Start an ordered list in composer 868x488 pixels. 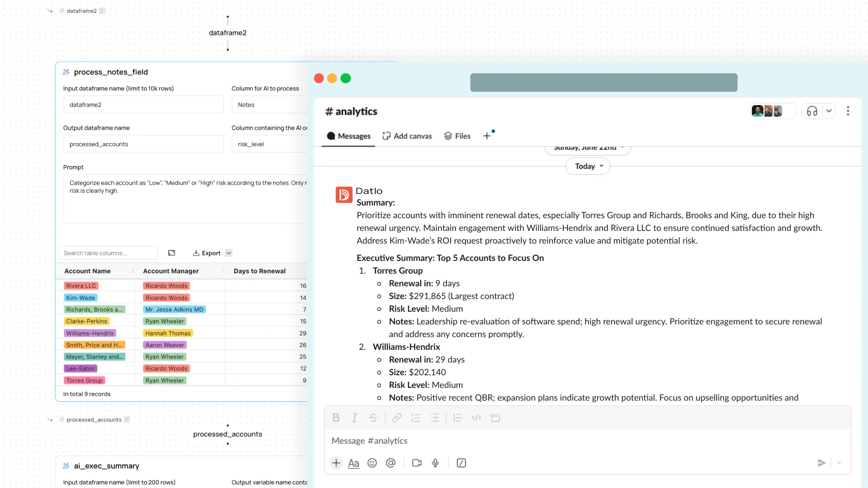tap(416, 418)
